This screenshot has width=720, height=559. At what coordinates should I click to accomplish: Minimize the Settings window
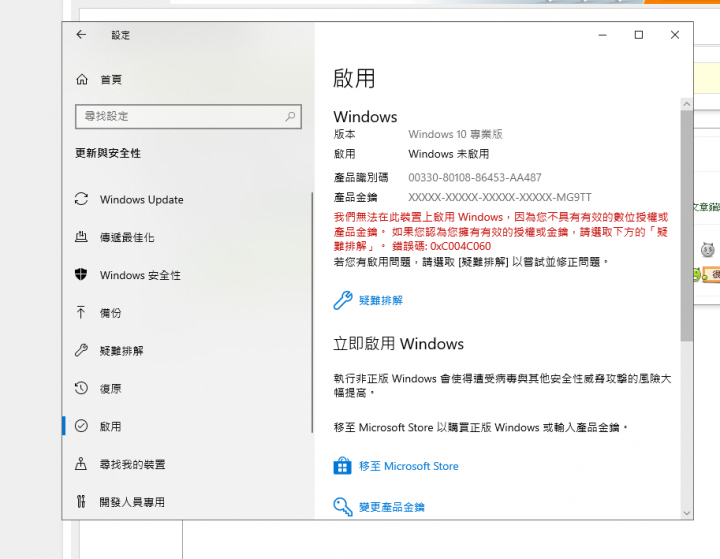pyautogui.click(x=602, y=35)
